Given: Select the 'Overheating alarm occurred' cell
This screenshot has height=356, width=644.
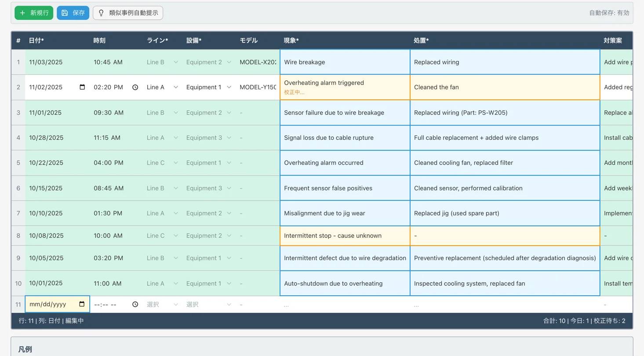Looking at the screenshot, I should click(x=345, y=163).
